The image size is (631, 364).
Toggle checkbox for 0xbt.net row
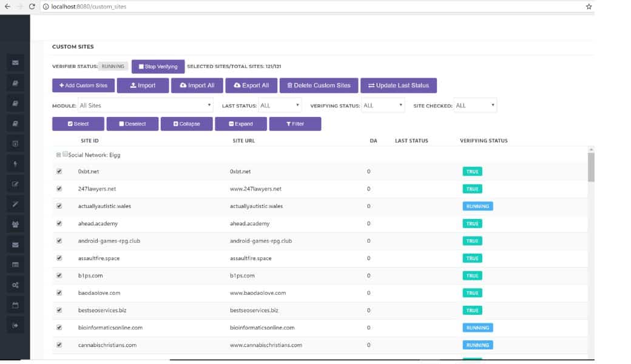point(59,171)
